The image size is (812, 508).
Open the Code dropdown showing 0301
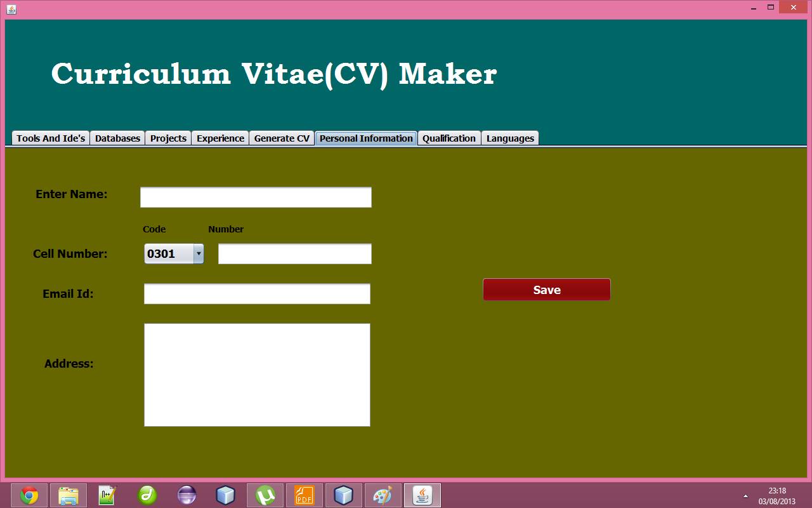coord(174,254)
